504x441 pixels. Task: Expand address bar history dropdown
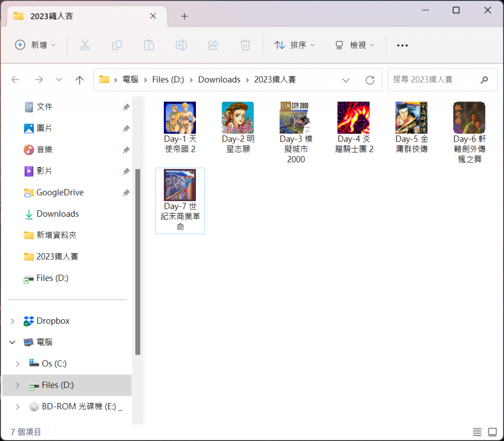tap(346, 80)
